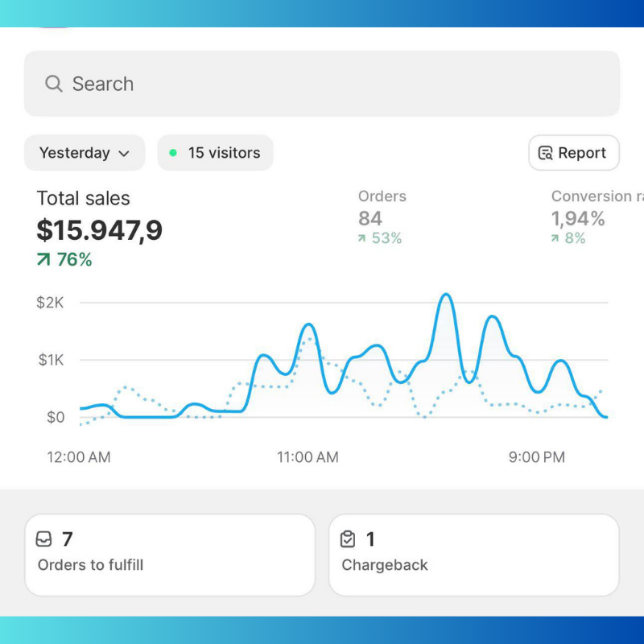Click the chevron arrow beside Yesterday
Screen dimensions: 644x644
coord(124,154)
